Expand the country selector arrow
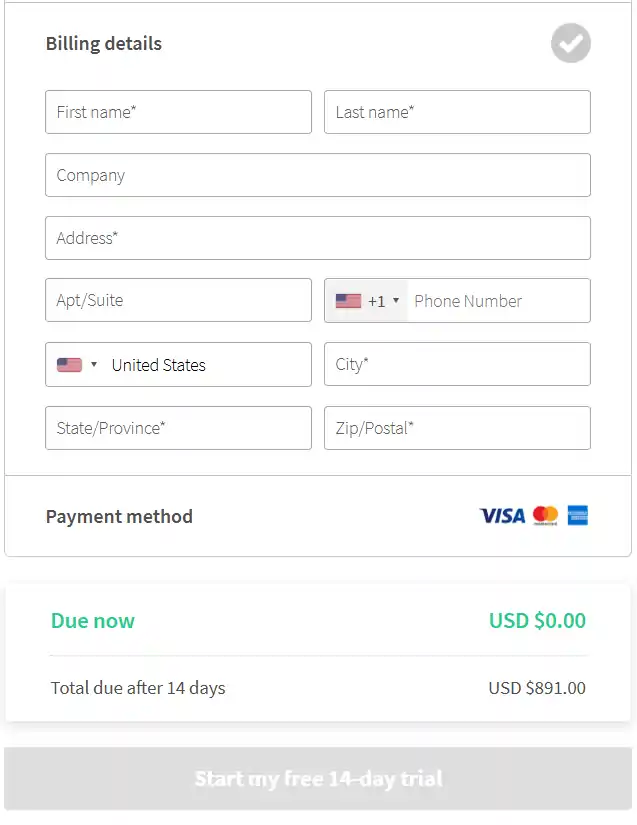Screen dimensions: 637x825 click(94, 365)
